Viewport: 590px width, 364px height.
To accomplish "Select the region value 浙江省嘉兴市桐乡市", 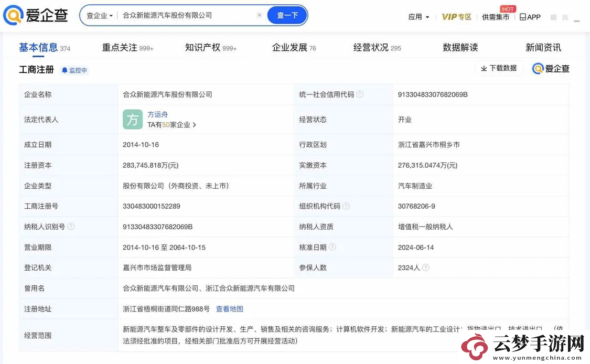I will [x=429, y=145].
